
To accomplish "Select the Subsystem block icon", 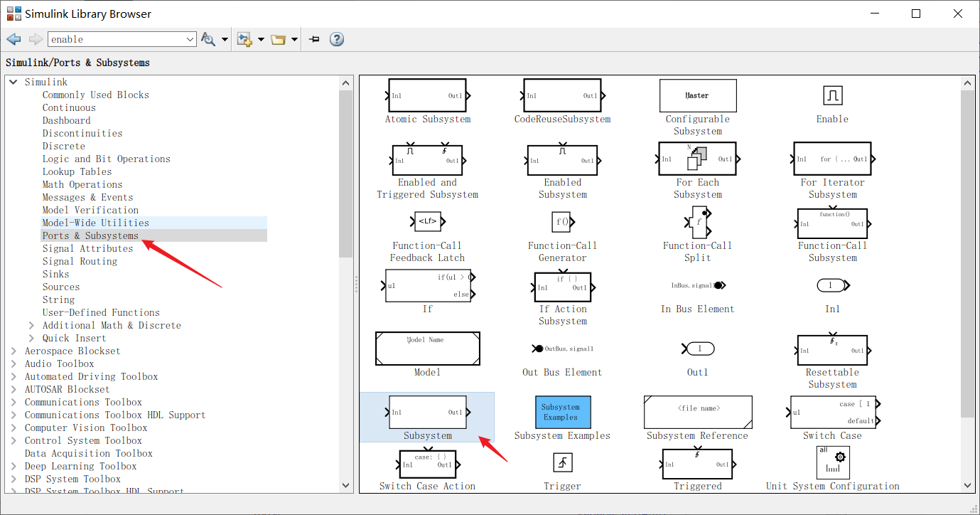I will (428, 413).
